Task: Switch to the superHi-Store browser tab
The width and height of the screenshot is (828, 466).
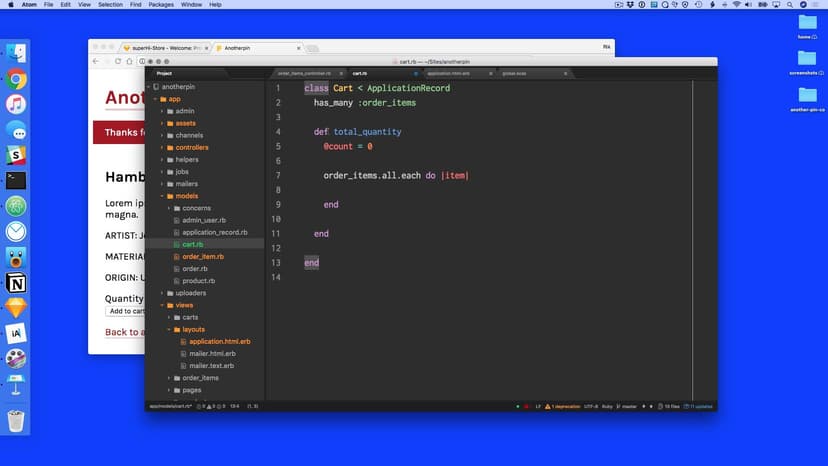Action: coord(161,47)
